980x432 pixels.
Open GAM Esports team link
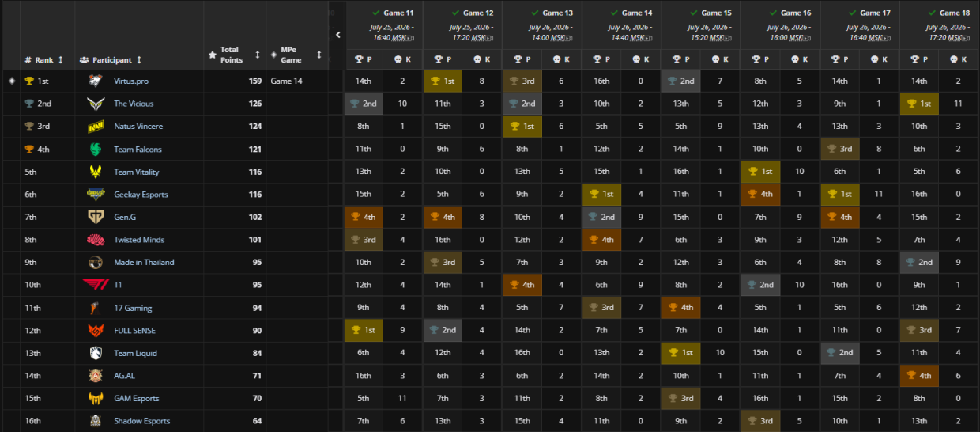(x=136, y=398)
